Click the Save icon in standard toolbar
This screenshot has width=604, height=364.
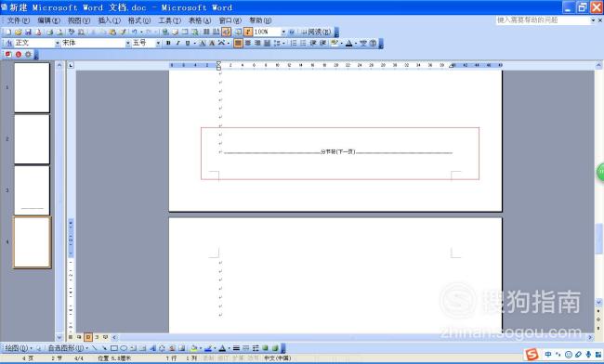coord(28,32)
